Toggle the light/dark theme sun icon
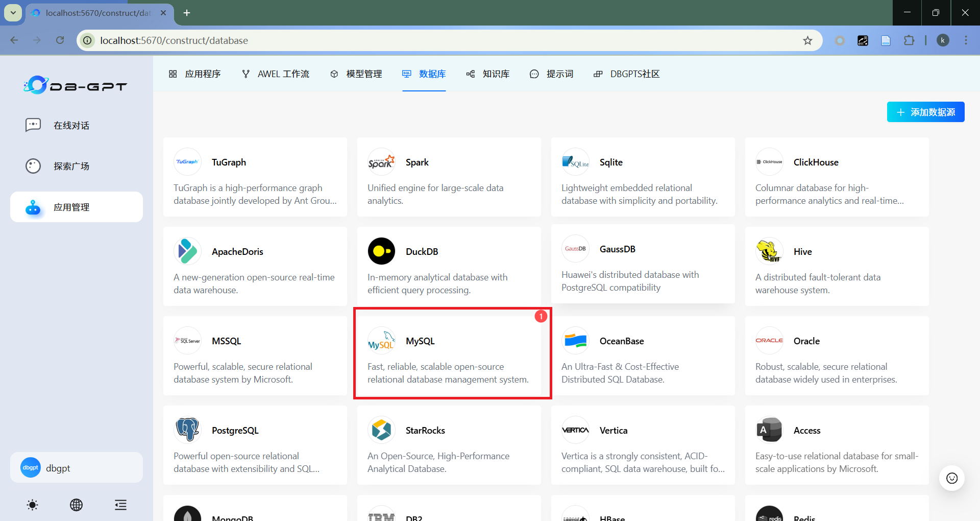The image size is (980, 521). 32,505
